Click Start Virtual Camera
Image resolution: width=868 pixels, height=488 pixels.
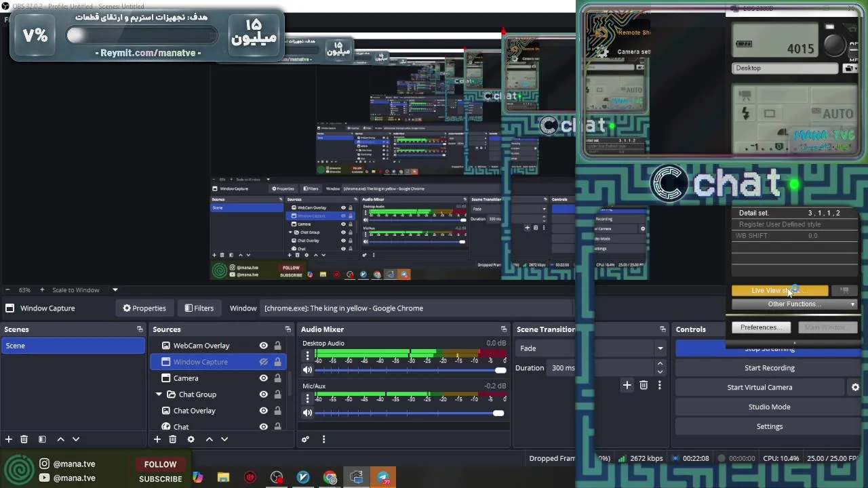point(759,388)
